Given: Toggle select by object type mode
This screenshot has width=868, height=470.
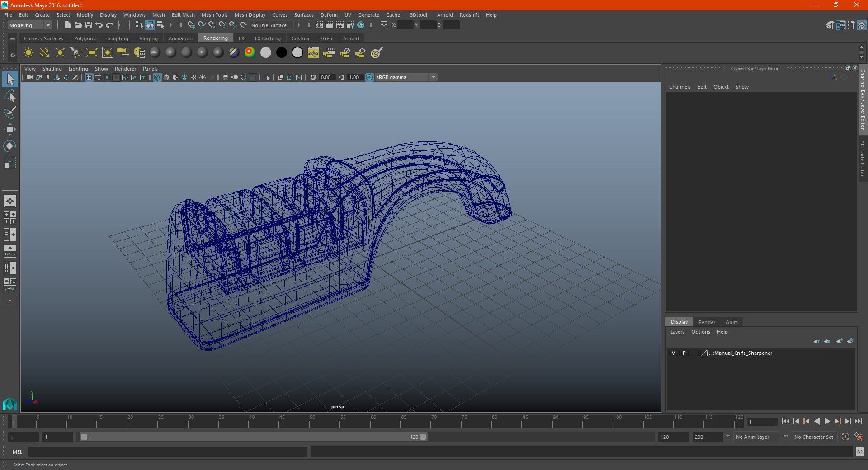Looking at the screenshot, I should (x=150, y=25).
